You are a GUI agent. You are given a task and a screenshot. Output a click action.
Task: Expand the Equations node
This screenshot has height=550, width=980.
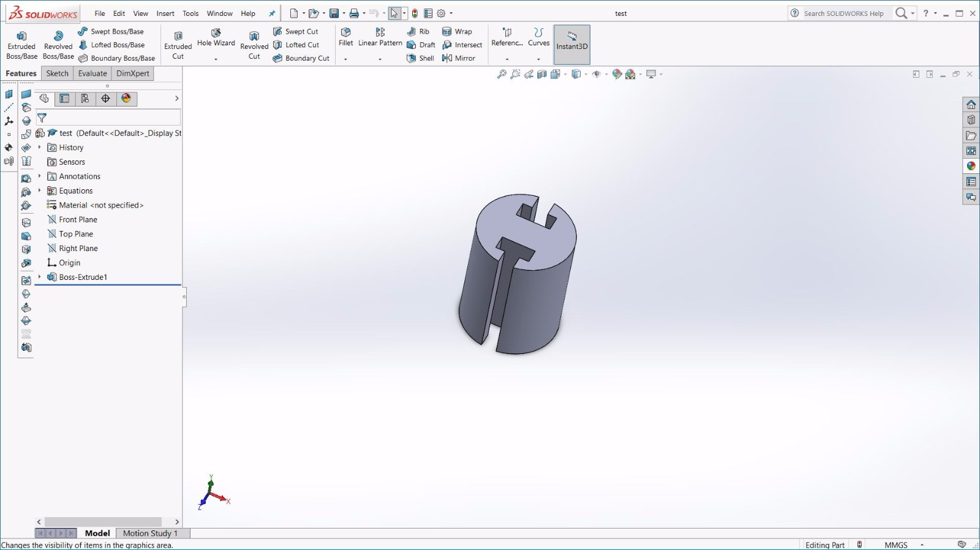(40, 190)
